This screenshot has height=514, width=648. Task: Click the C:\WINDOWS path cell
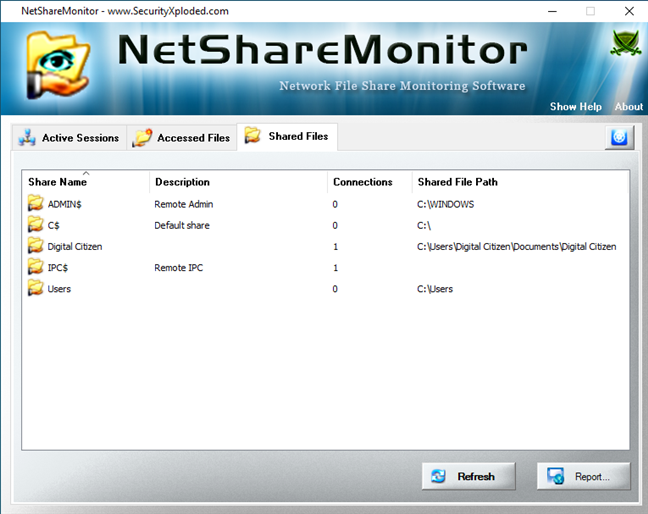coord(446,204)
